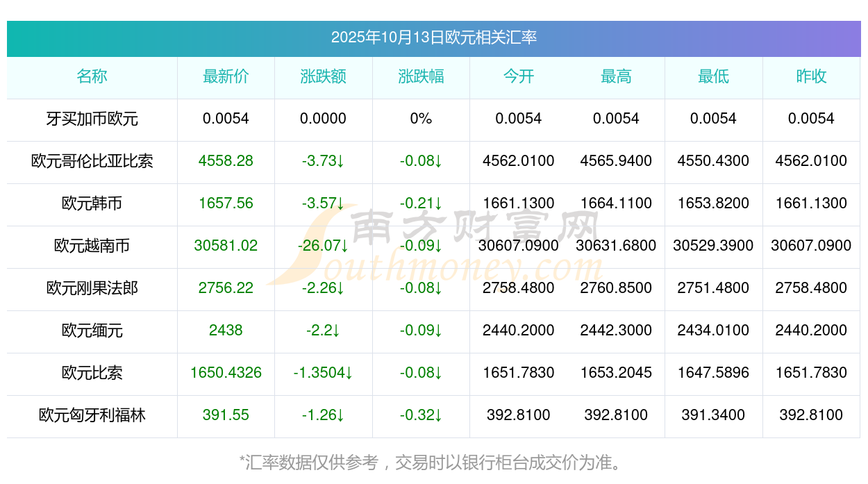This screenshot has height=484, width=868.
Task: Click change amount 0.0000
Action: pos(323,119)
